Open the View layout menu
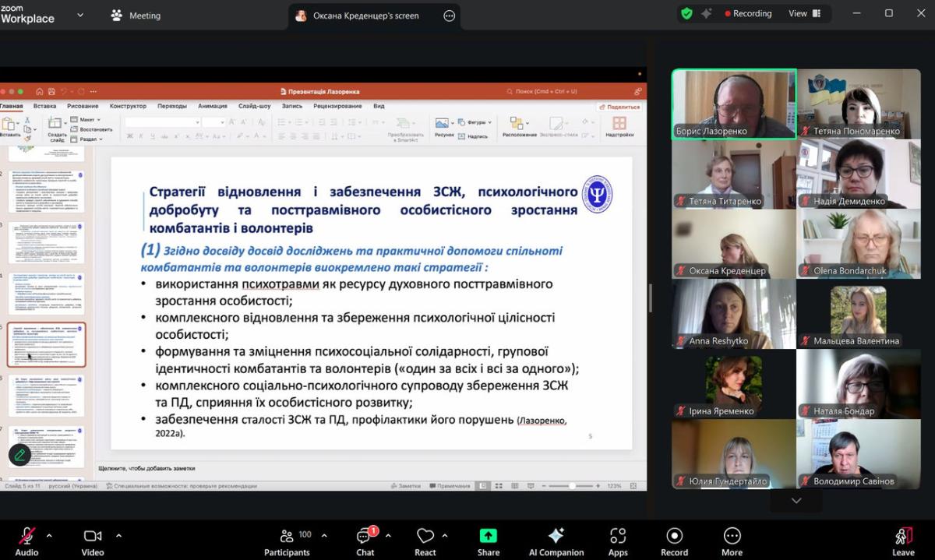This screenshot has width=935, height=560. (804, 13)
